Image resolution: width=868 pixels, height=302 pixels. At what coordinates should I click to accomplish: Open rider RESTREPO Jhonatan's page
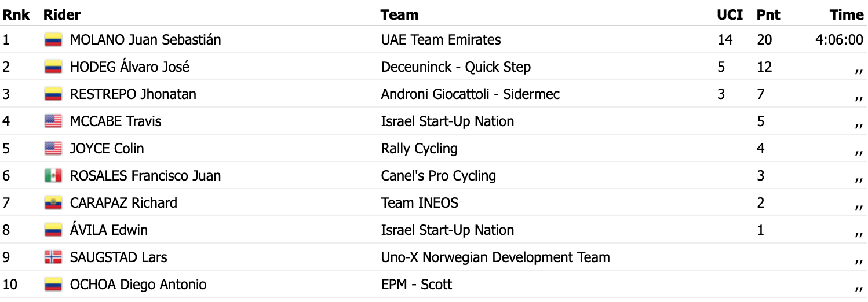coord(133,94)
